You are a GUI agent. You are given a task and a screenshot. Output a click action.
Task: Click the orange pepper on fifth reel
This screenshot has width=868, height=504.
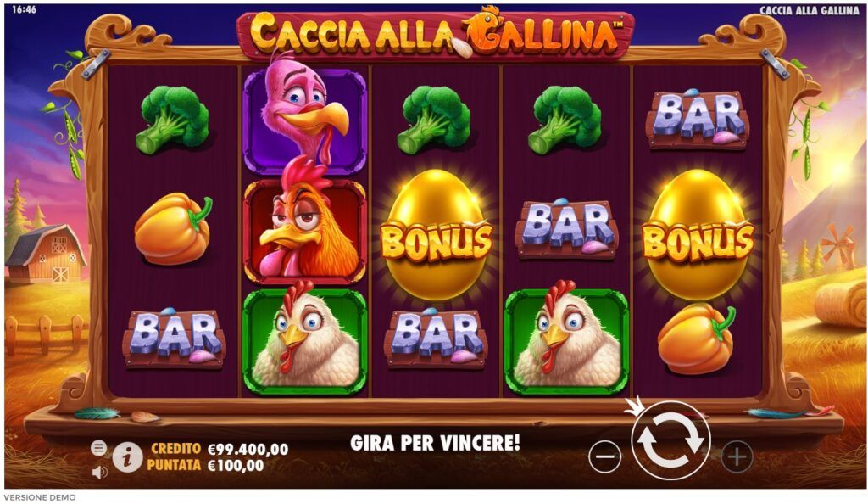(x=697, y=339)
